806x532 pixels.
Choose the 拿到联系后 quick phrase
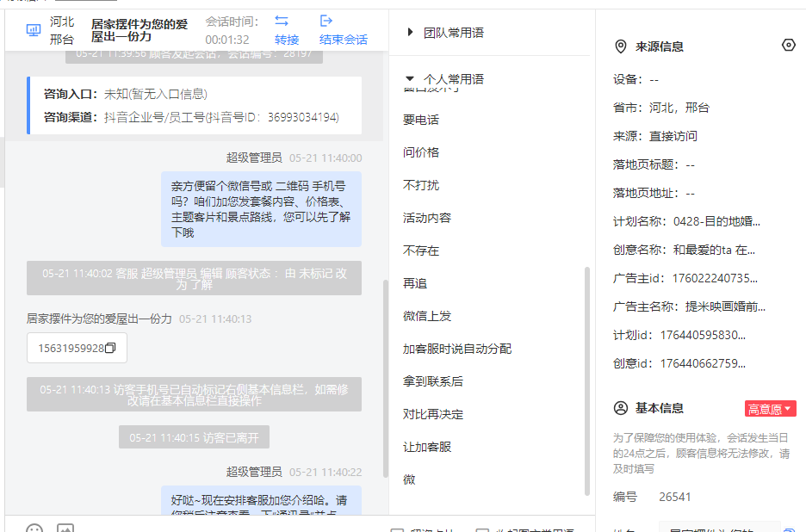click(433, 381)
